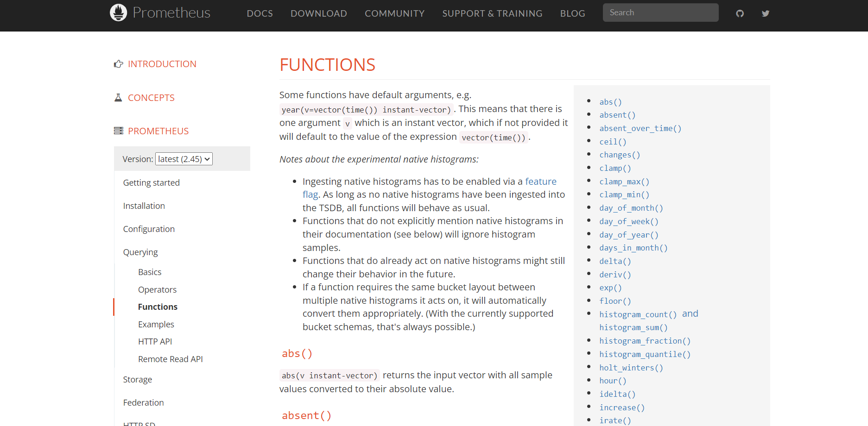Jump to days_in_month() in contents
868x426 pixels.
coord(634,248)
